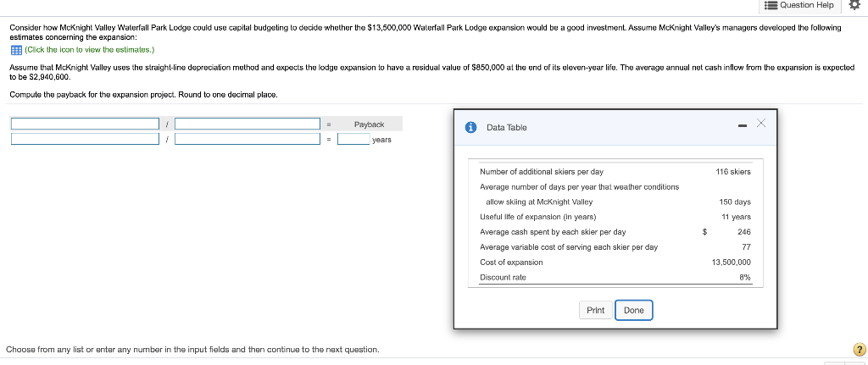The width and height of the screenshot is (868, 365).
Task: Click 'Useful life of expansion (in years)' label
Action: click(538, 218)
